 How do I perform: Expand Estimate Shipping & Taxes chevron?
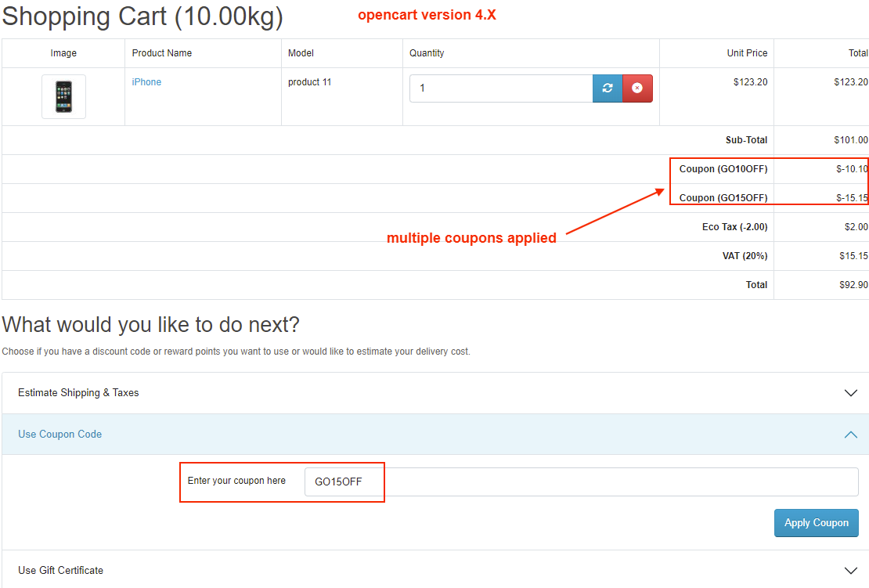851,393
